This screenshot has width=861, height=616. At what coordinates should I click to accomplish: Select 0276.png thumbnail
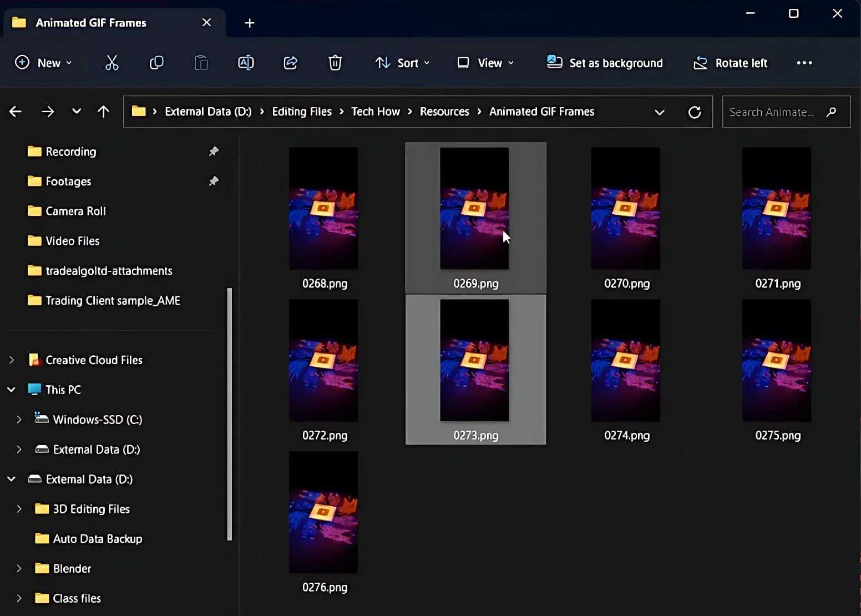(x=323, y=512)
